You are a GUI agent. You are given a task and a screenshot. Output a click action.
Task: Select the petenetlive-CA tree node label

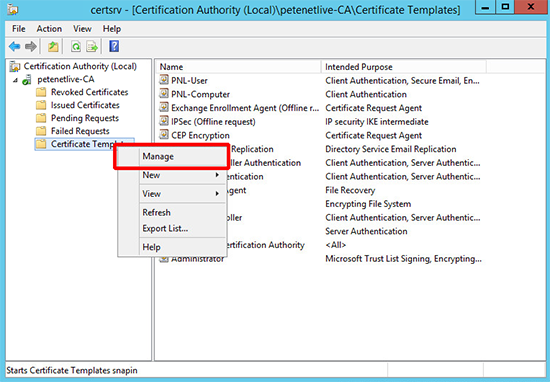[x=66, y=79]
